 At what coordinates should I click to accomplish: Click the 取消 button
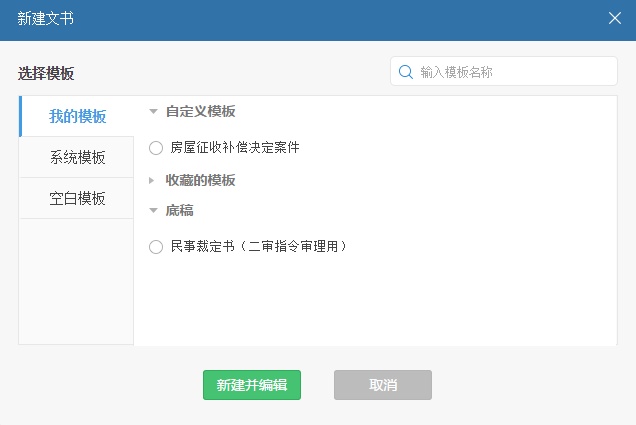[x=383, y=385]
